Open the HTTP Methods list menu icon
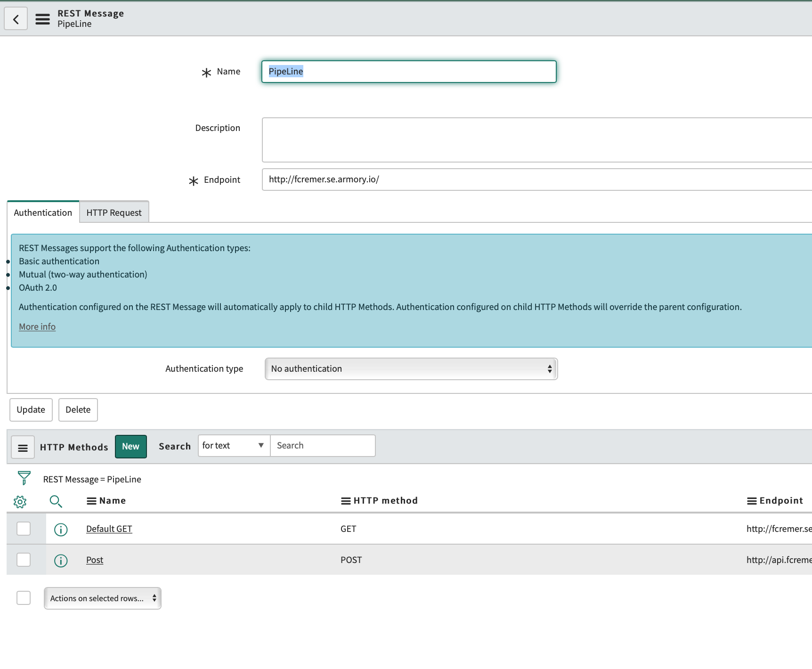Viewport: 812px width, 669px height. [x=23, y=448]
